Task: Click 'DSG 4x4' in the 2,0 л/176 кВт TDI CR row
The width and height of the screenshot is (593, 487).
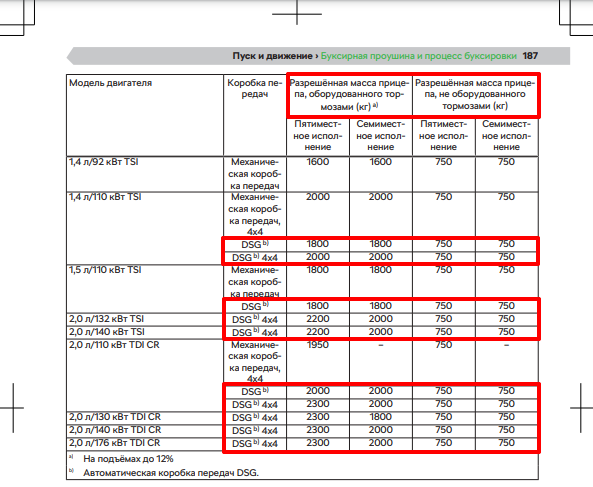Action: [255, 443]
